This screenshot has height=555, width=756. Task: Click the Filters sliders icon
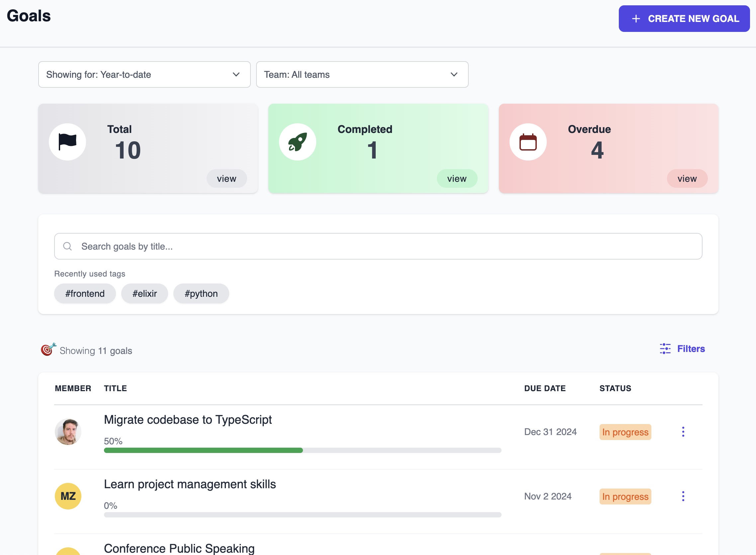pos(665,349)
